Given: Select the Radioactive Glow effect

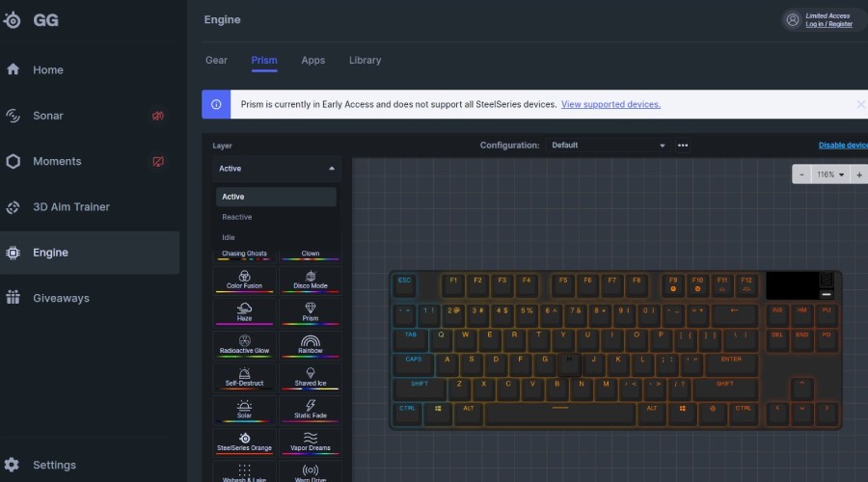Looking at the screenshot, I should click(x=244, y=345).
